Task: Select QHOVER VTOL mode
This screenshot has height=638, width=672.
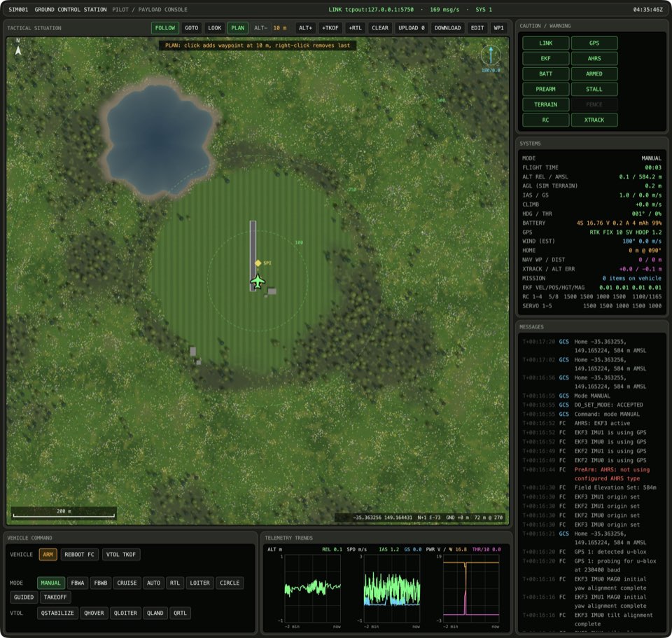Action: [94, 613]
